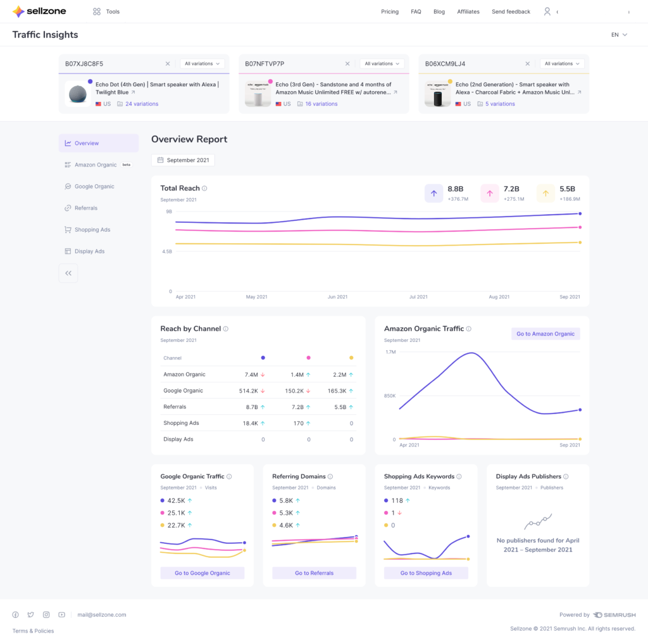
Task: Click the Go to Amazon Organic button
Action: (x=545, y=334)
